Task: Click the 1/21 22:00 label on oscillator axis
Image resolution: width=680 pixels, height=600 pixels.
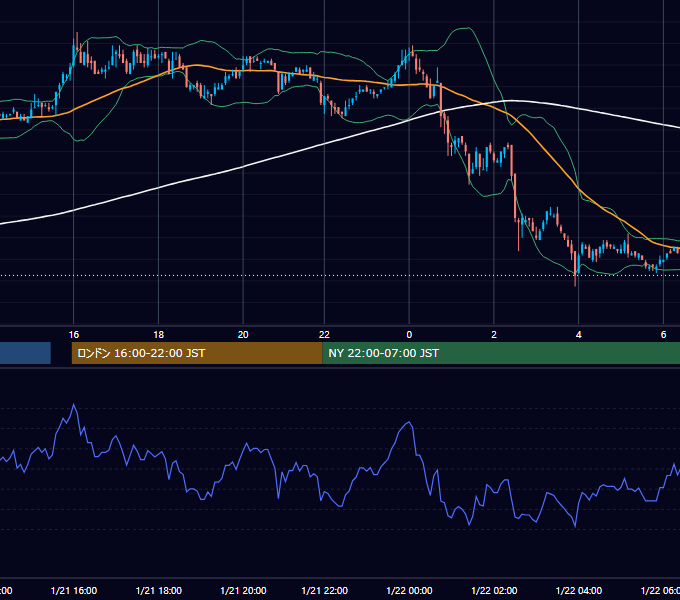Action: tap(324, 590)
